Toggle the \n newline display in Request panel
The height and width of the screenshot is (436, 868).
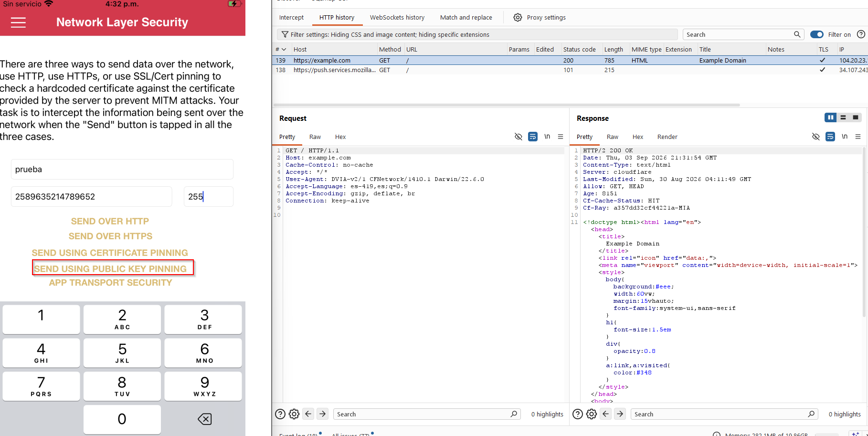pyautogui.click(x=547, y=137)
